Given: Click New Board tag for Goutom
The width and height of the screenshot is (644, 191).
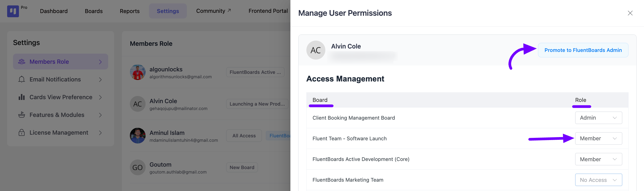Looking at the screenshot, I should pyautogui.click(x=242, y=167).
